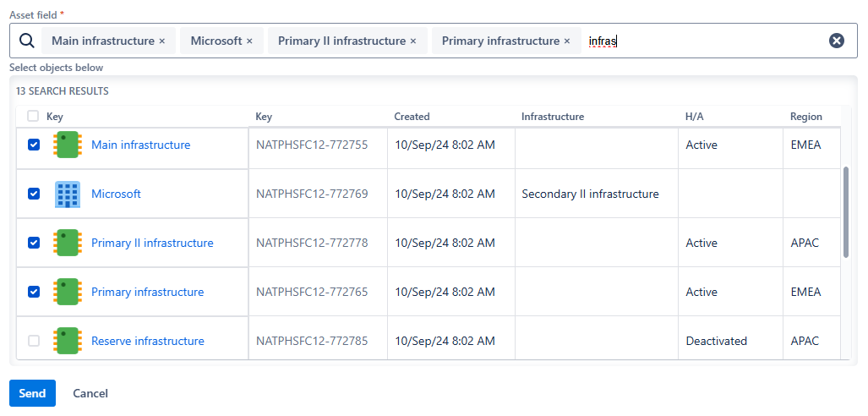This screenshot has height=416, width=868.
Task: Click EMEA region in Primary infrastructure row
Action: [806, 292]
